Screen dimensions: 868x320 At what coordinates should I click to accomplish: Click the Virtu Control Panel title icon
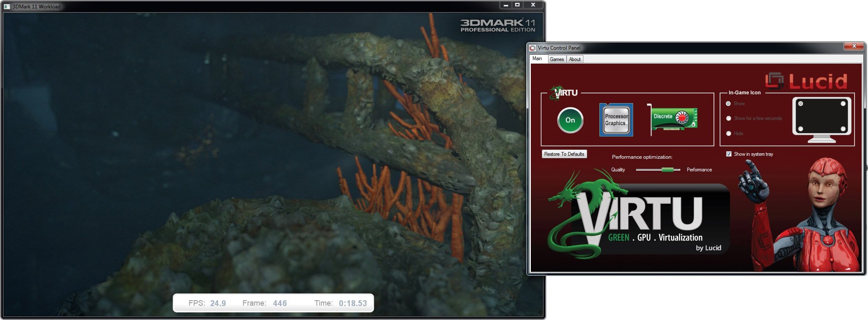click(533, 48)
